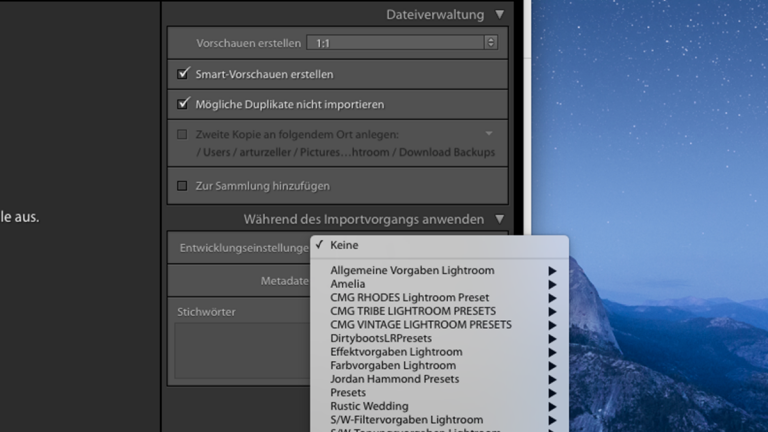Click the arrow beside Effektvorgaben Lightroom

click(552, 352)
